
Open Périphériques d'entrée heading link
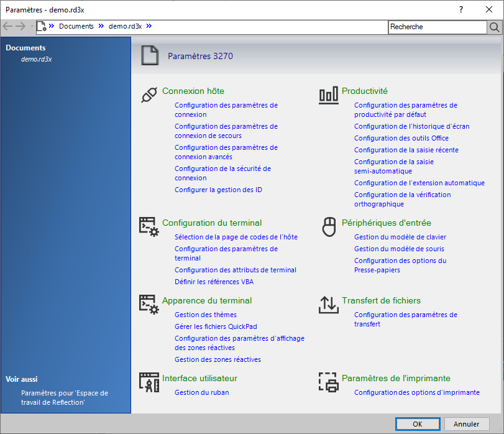[387, 223]
